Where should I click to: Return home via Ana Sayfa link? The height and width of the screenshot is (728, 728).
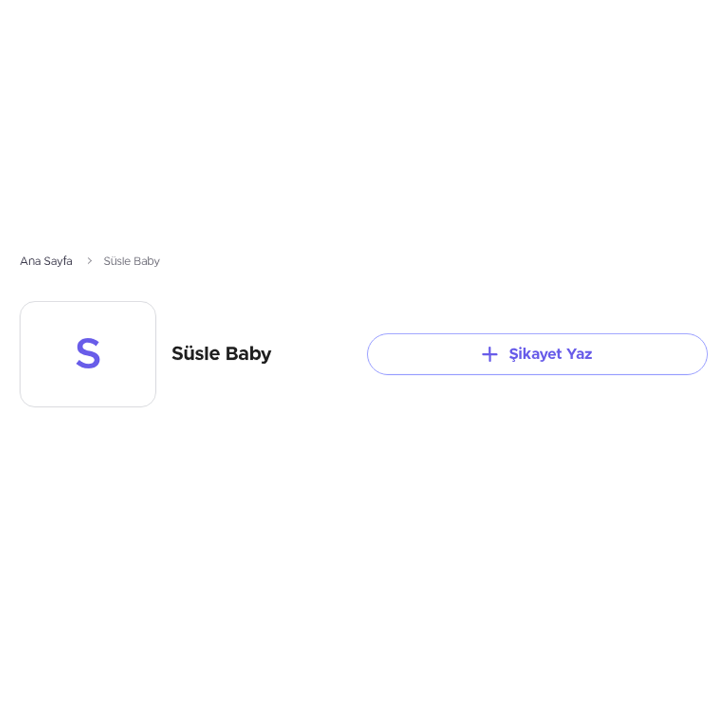pos(46,261)
